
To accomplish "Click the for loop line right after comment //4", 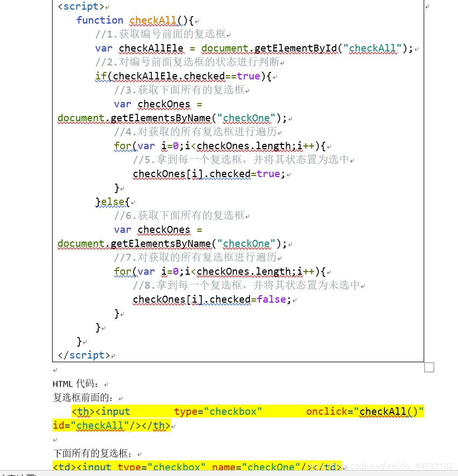I will click(x=220, y=146).
